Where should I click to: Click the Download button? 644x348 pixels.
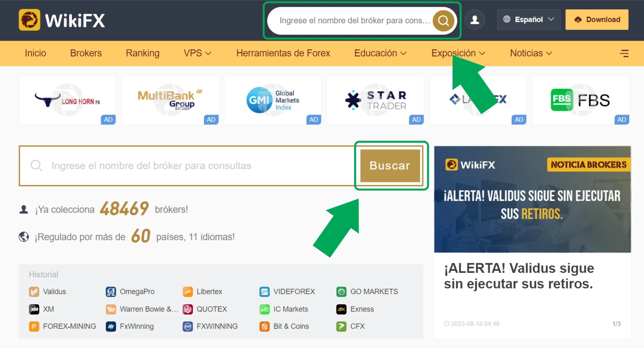(x=597, y=20)
